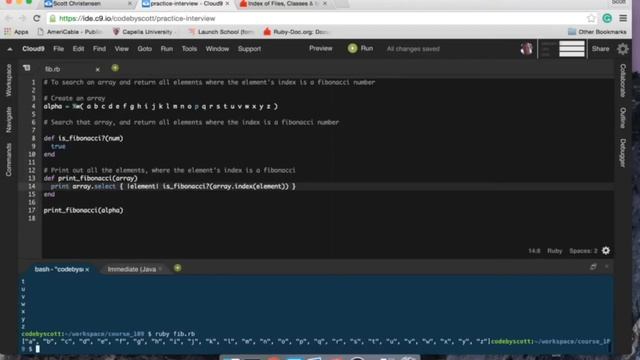The height and width of the screenshot is (360, 640).
Task: Open the Capella University bookmark
Action: 143,32
